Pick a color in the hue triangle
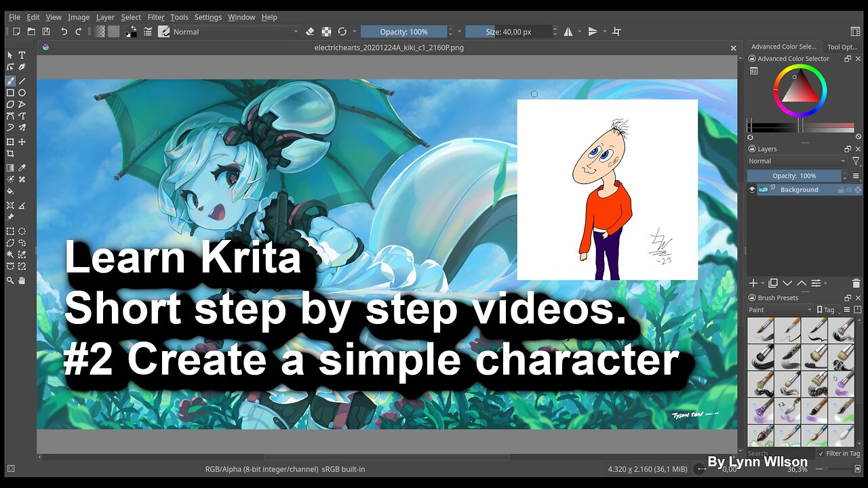Screen dimensions: 868x488 tap(800, 91)
